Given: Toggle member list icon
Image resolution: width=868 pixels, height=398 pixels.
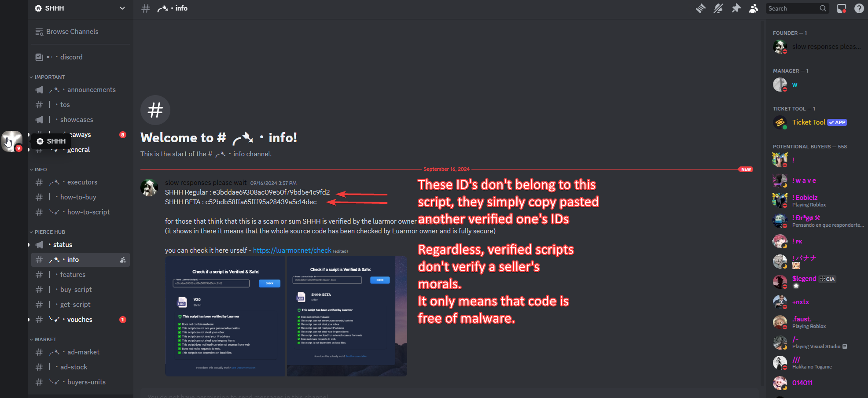Looking at the screenshot, I should tap(754, 8).
